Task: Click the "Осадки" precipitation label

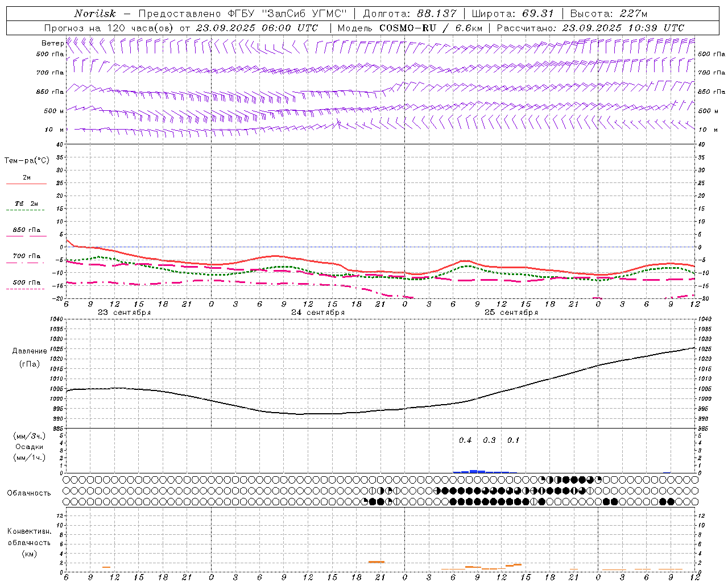Action: 29,447
